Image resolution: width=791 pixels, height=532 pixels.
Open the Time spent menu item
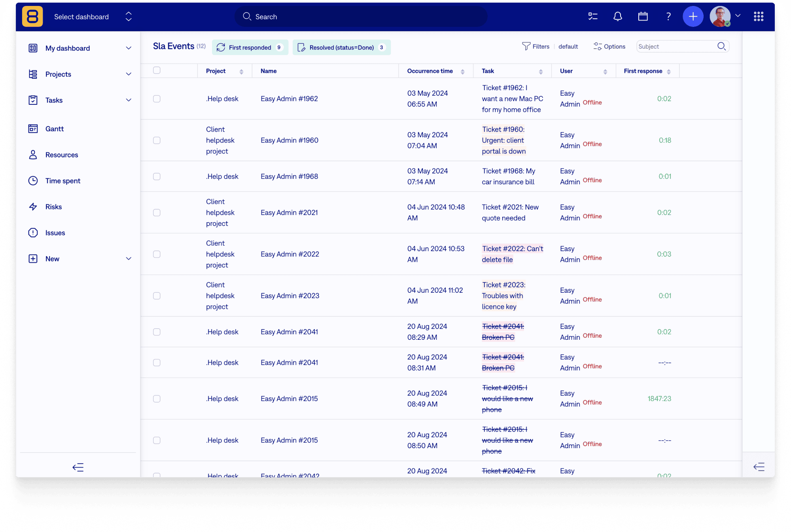pyautogui.click(x=63, y=181)
